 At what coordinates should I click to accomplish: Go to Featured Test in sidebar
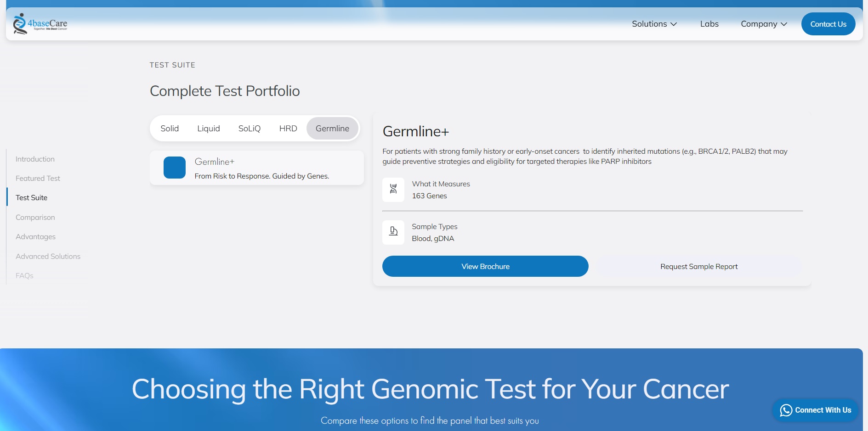pyautogui.click(x=38, y=178)
